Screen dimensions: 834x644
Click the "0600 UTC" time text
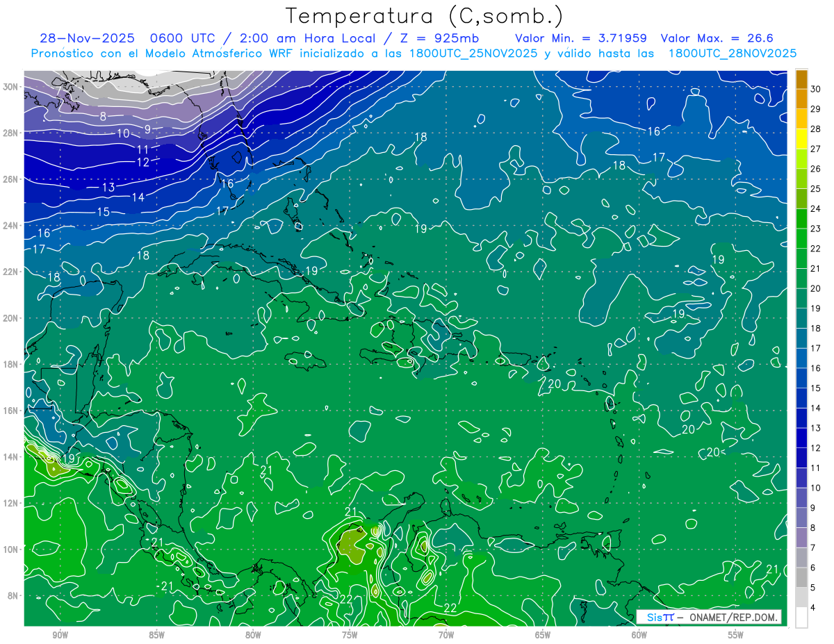pos(184,38)
